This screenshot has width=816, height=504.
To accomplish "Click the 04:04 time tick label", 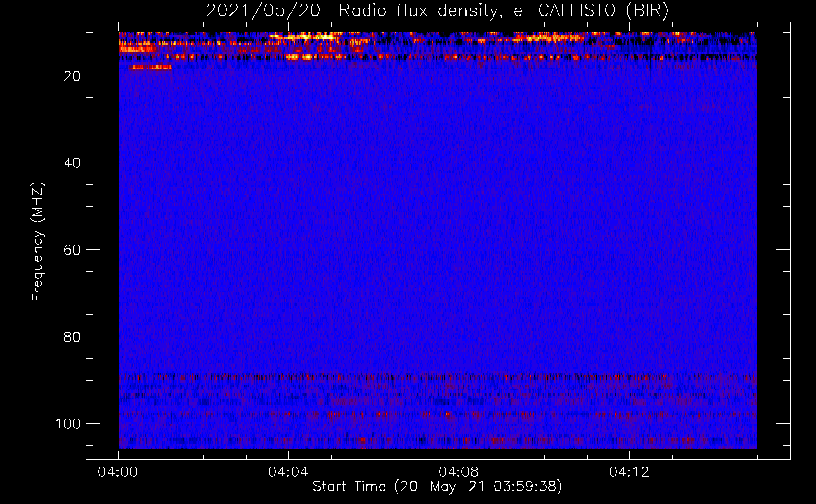I will point(288,472).
